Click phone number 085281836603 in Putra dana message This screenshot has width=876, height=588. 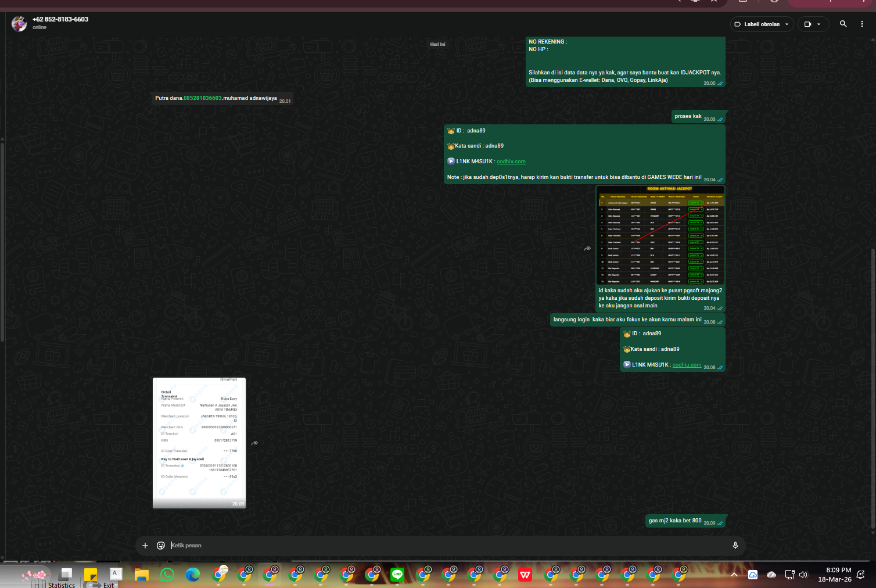203,98
